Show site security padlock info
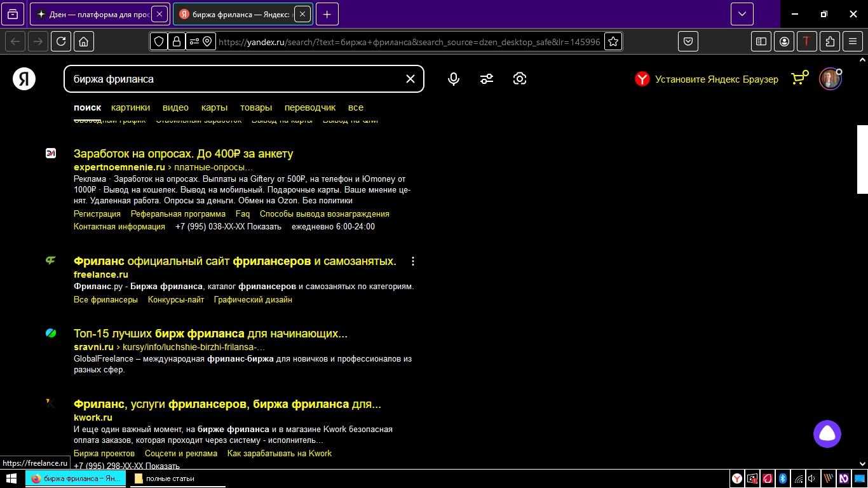The image size is (868, 488). pyautogui.click(x=176, y=41)
